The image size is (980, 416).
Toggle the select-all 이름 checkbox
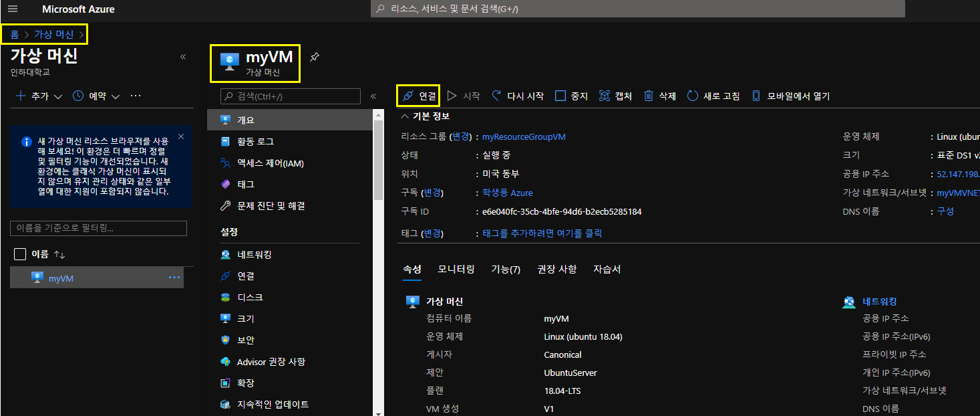pyautogui.click(x=20, y=254)
